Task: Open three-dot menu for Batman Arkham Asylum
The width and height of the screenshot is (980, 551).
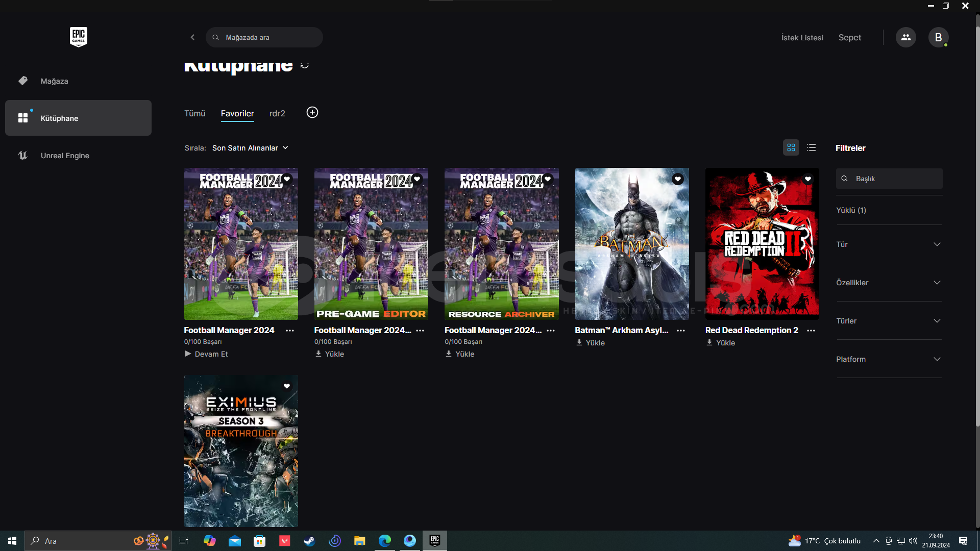Action: (x=681, y=331)
